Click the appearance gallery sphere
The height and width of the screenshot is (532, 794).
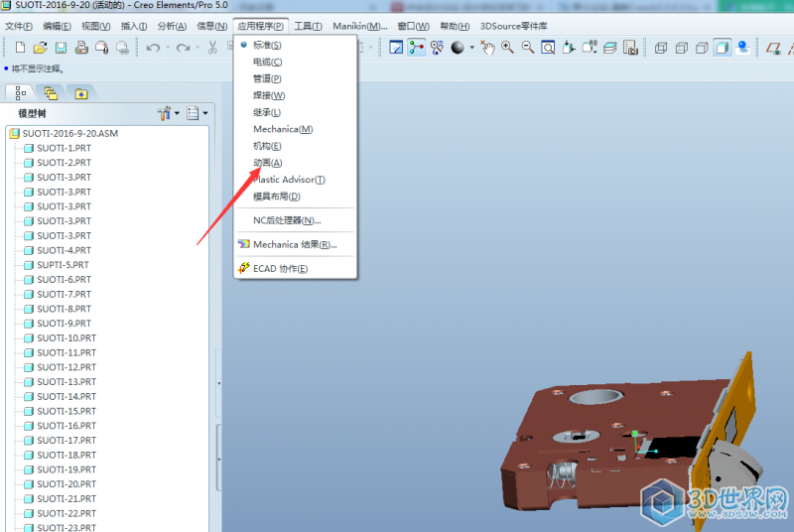point(458,48)
